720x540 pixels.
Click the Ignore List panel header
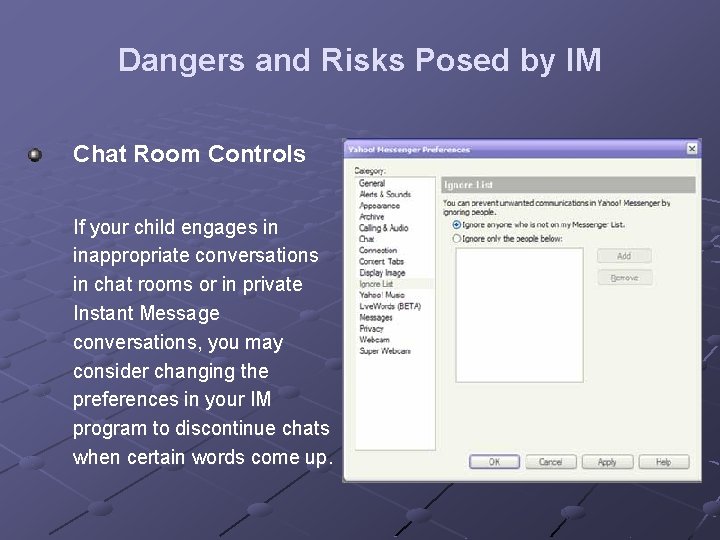point(568,185)
